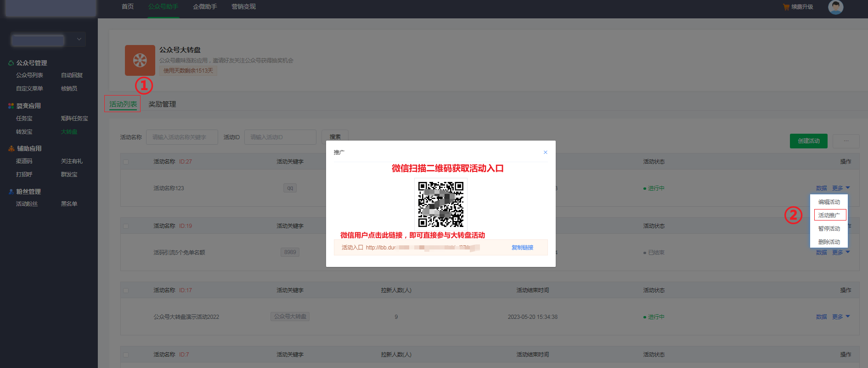Viewport: 868px width, 368px height.
Task: Expand 更多 dropdown for 公众号大转盘演示活动2022 row
Action: click(x=841, y=317)
